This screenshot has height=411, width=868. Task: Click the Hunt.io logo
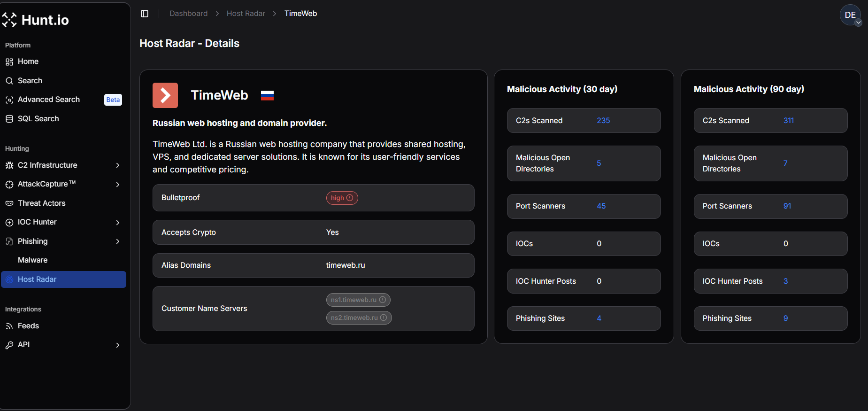coord(36,20)
